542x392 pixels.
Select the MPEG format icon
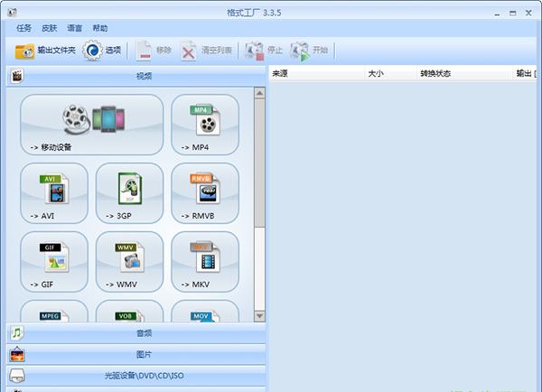tap(54, 311)
